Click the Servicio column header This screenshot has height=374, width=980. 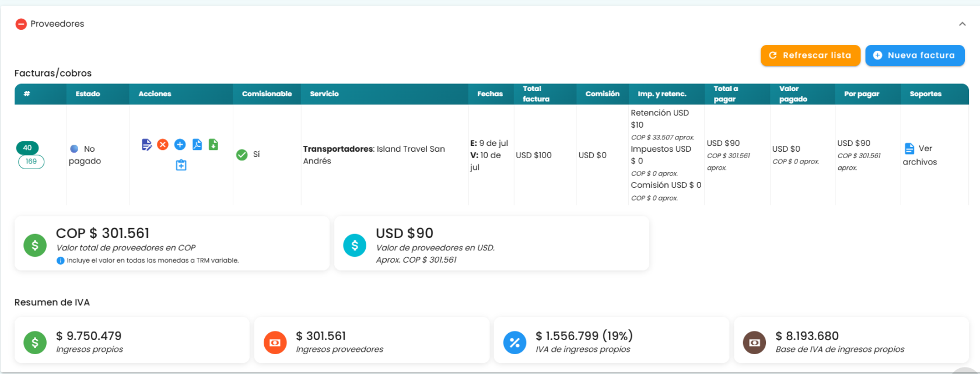point(324,94)
